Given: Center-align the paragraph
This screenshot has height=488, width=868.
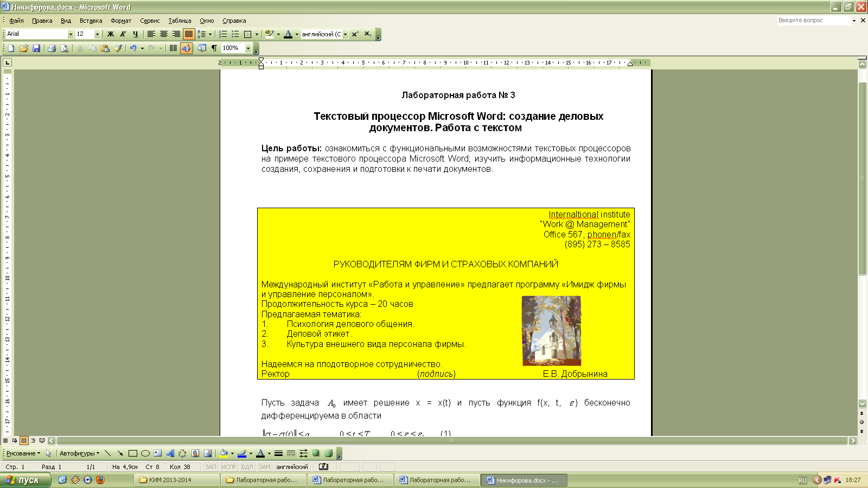Looking at the screenshot, I should pyautogui.click(x=164, y=34).
